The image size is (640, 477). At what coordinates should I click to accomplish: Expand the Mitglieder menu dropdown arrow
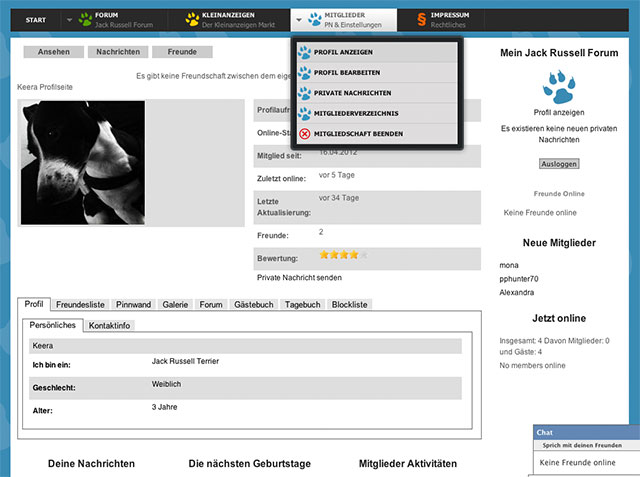pyautogui.click(x=299, y=20)
